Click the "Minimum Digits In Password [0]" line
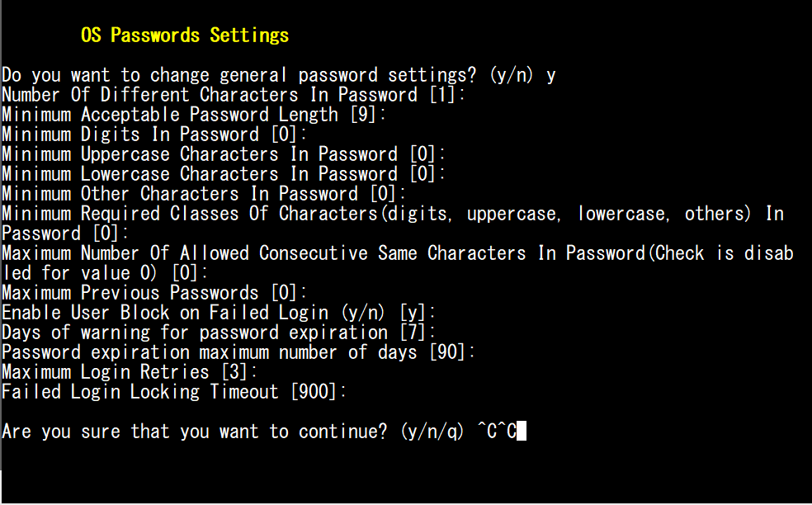The image size is (812, 505). (x=154, y=135)
